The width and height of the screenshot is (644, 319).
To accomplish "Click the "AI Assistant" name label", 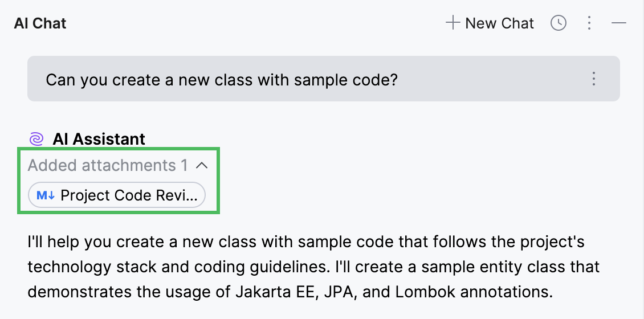I will (99, 139).
